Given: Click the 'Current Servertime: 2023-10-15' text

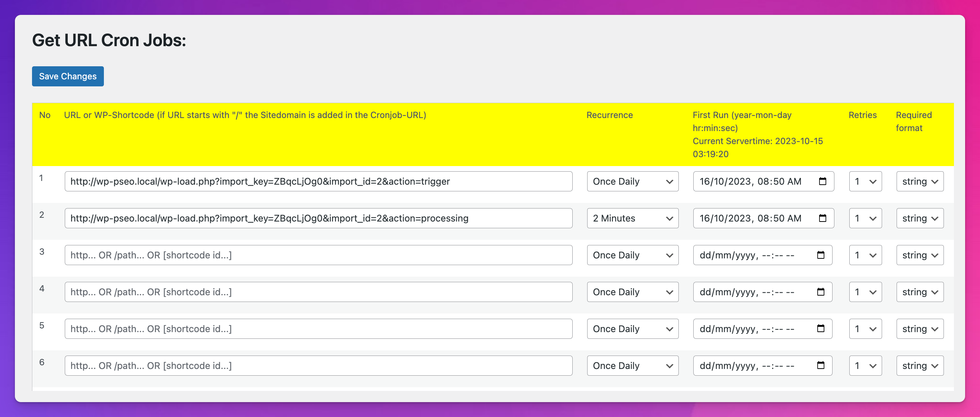Looking at the screenshot, I should (757, 141).
